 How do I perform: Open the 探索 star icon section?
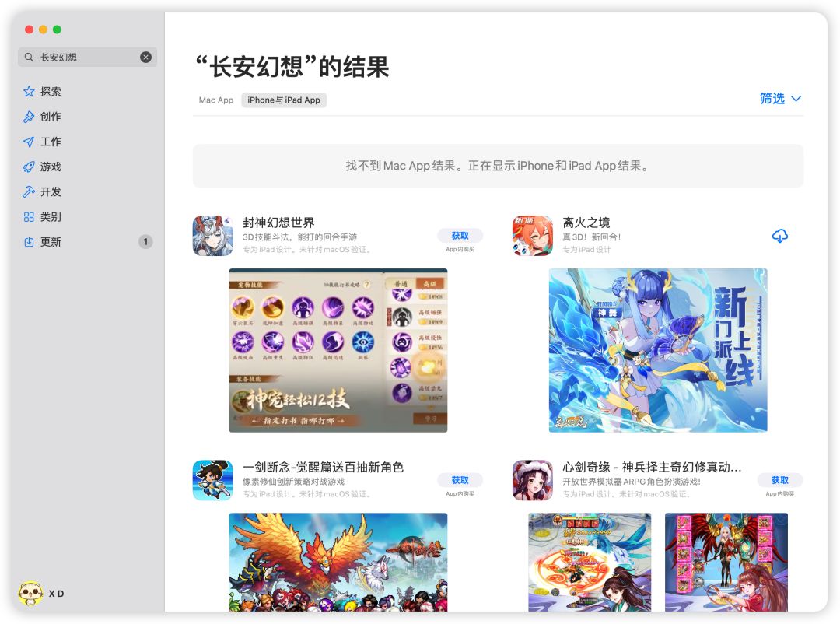tap(29, 92)
